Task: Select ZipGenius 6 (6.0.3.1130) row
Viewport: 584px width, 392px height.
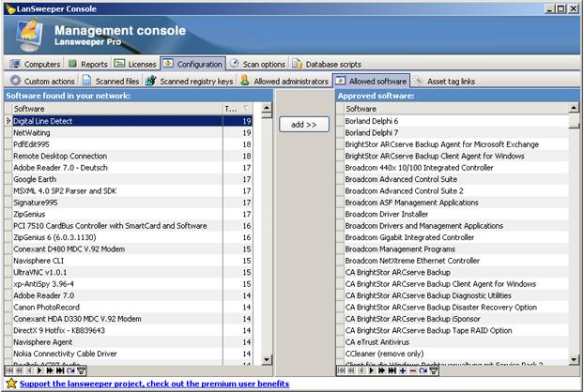Action: tap(131, 237)
